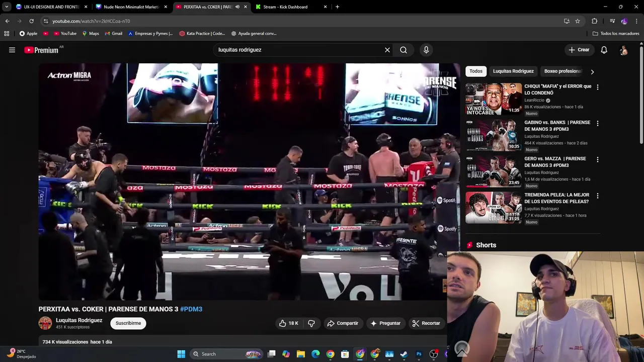Click the Suscribirme button
The width and height of the screenshot is (644, 362).
click(128, 323)
